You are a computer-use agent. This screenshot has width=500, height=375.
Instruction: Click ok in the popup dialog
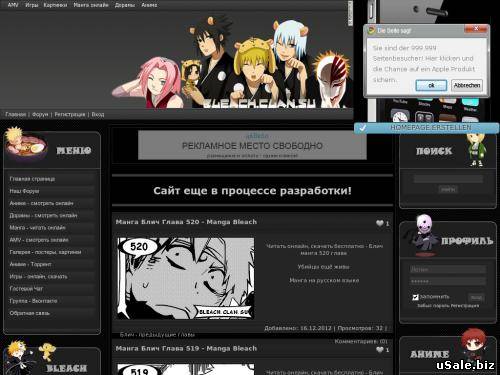(431, 85)
